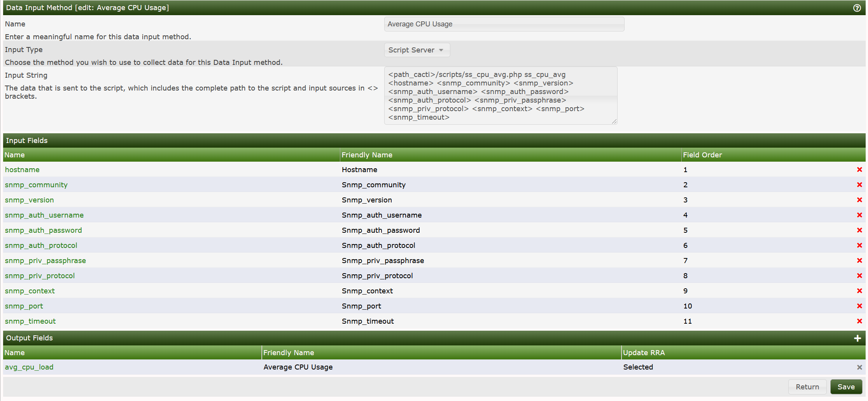Delete the snmp_port input field
Viewport: 868px width, 401px height.
(x=859, y=306)
